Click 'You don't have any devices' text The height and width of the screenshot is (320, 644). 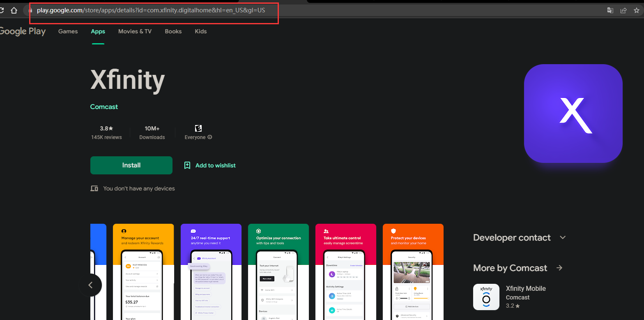pyautogui.click(x=139, y=188)
